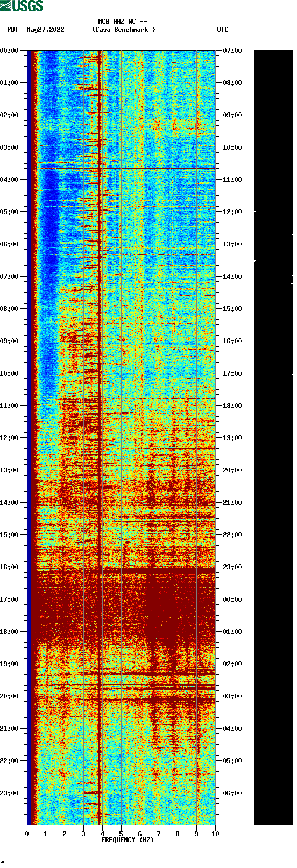Click the 'FREQUENCY (HZ)' axis title
The image size is (297, 868).
128,839
